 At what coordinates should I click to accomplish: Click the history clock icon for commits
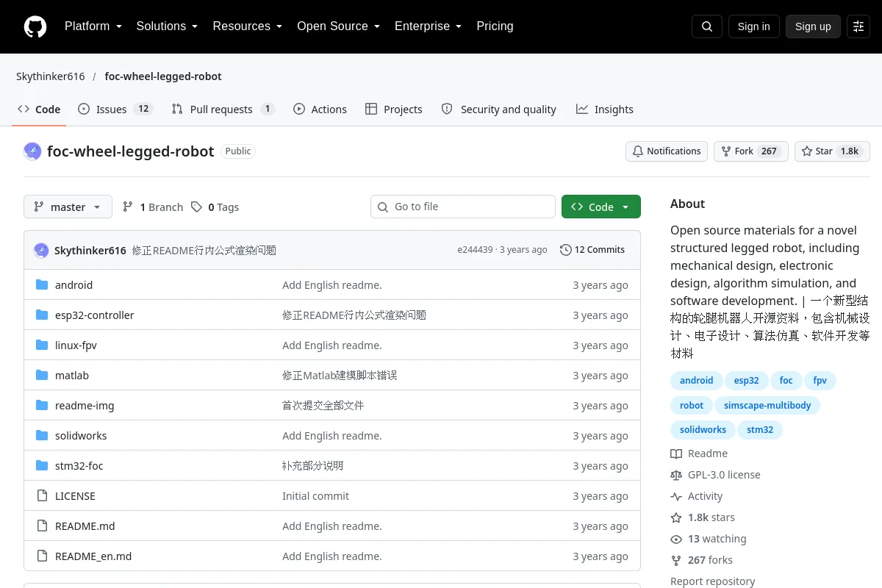565,250
